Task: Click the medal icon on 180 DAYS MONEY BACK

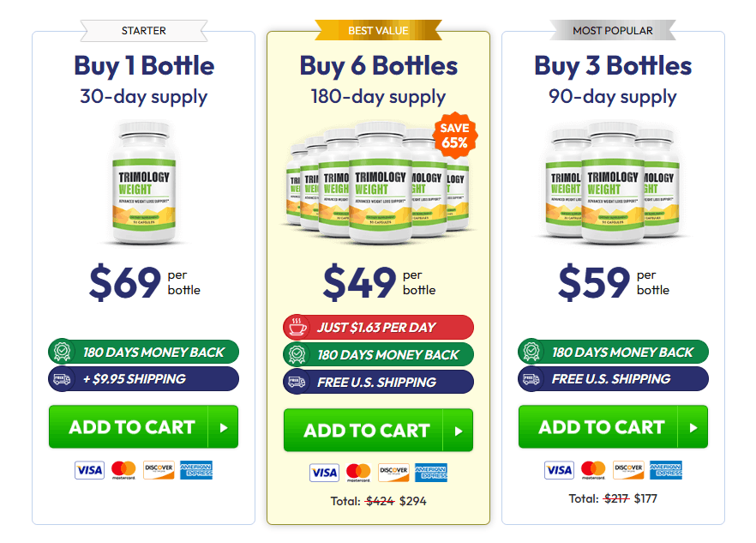Action: click(297, 354)
